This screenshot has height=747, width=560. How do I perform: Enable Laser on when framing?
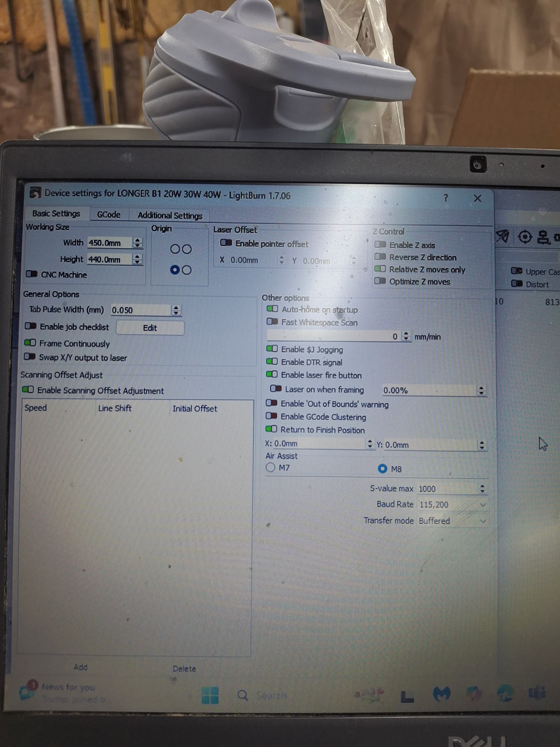coord(276,389)
